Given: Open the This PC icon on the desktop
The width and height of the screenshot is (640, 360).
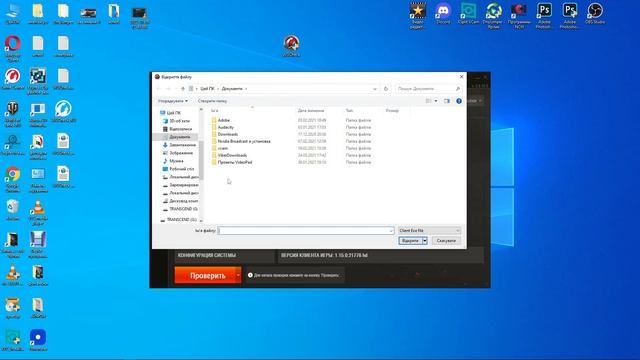Looking at the screenshot, I should 13,13.
